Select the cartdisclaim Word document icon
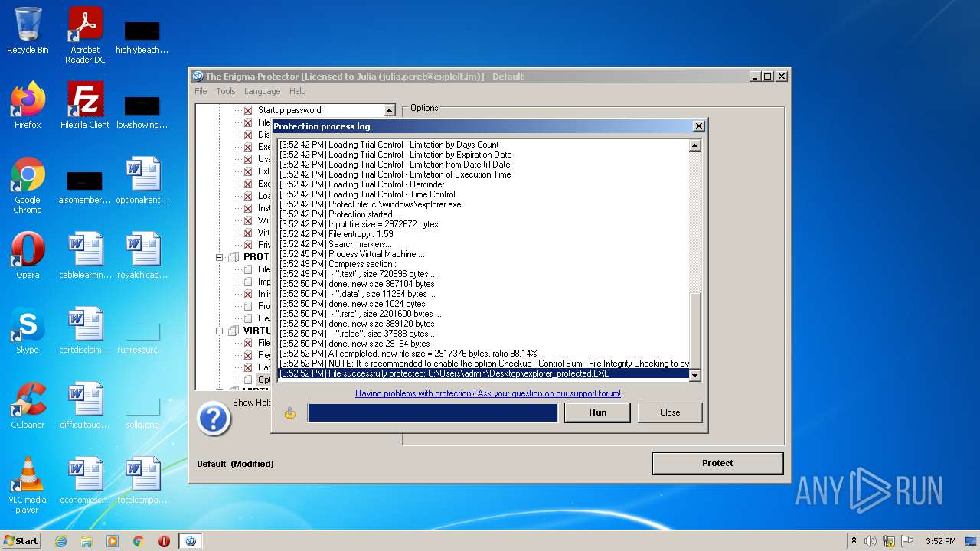The height and width of the screenshot is (551, 980). 85,331
